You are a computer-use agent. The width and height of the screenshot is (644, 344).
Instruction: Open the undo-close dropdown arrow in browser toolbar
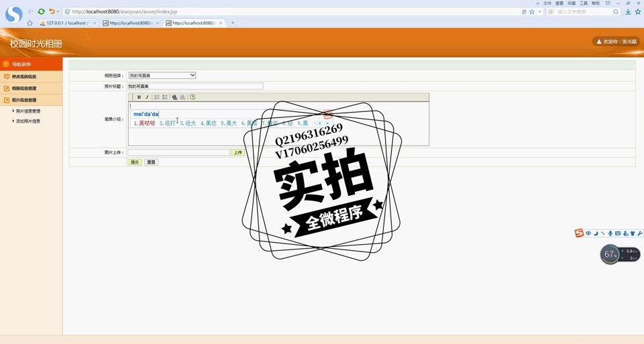click(x=58, y=11)
